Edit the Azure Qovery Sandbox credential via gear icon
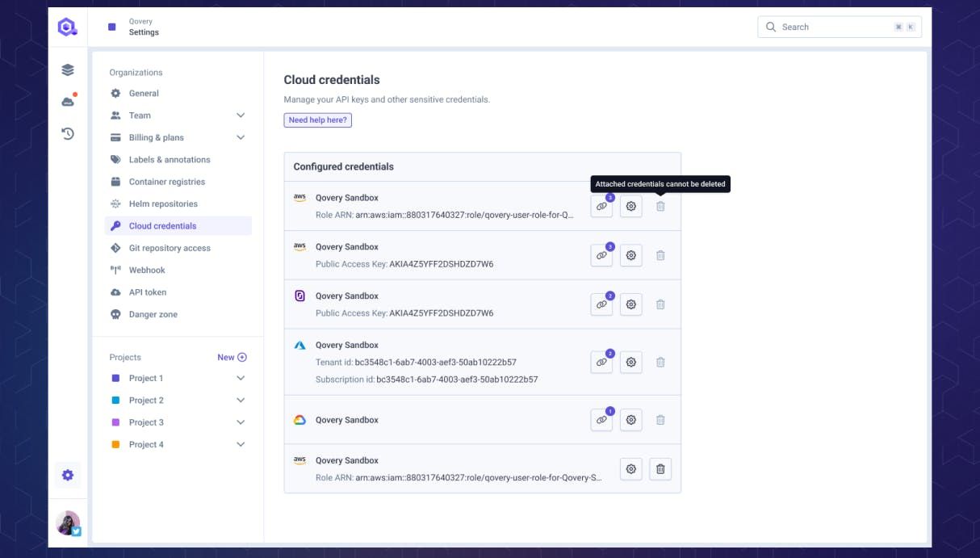 click(630, 362)
